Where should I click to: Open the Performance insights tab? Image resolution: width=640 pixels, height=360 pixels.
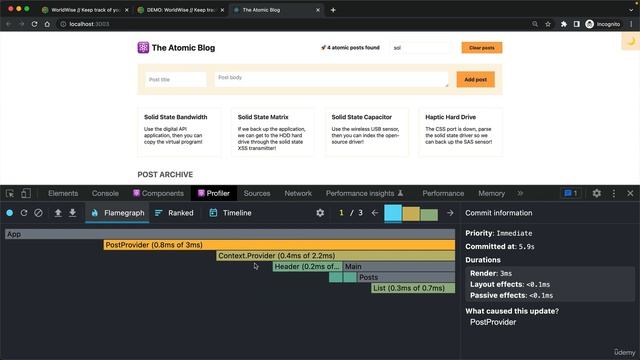point(364,193)
